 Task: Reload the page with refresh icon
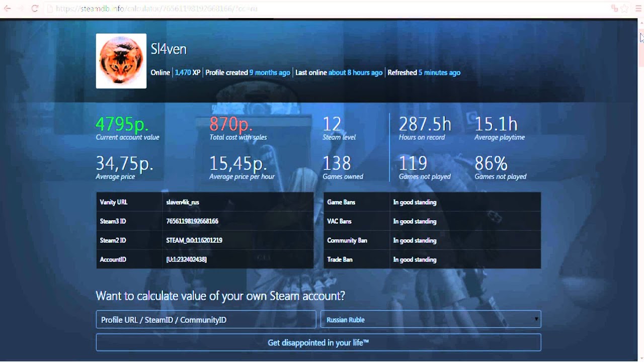[x=35, y=9]
